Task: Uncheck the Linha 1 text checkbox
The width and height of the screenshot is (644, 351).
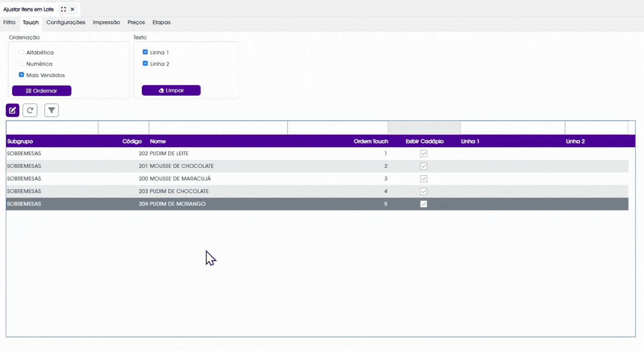Action: (x=145, y=52)
